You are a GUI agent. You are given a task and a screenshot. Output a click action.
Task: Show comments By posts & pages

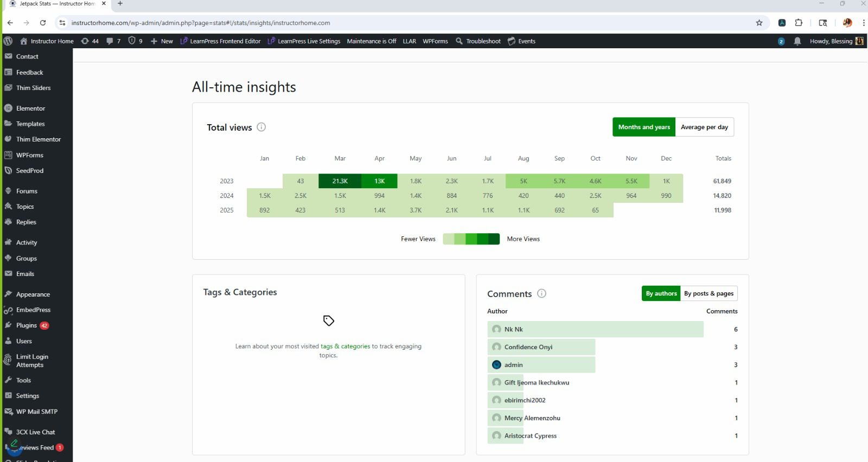pyautogui.click(x=709, y=293)
